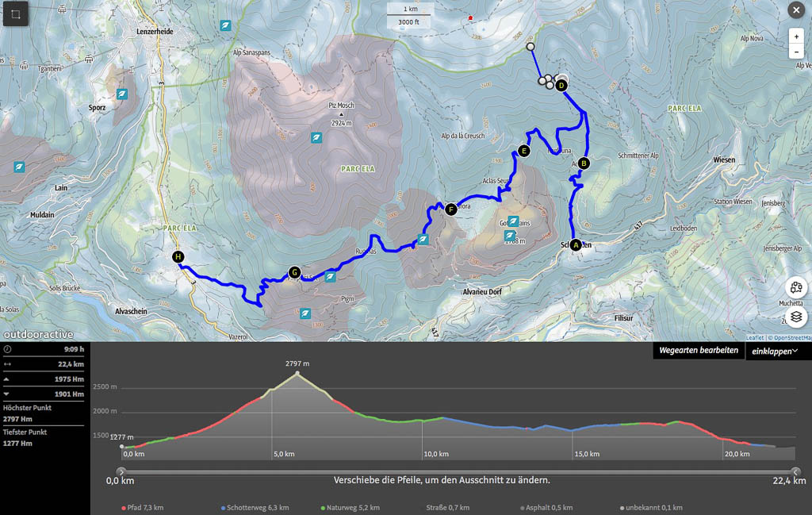Image resolution: width=812 pixels, height=515 pixels.
Task: Click waypoint D marker at route top
Action: coord(561,86)
